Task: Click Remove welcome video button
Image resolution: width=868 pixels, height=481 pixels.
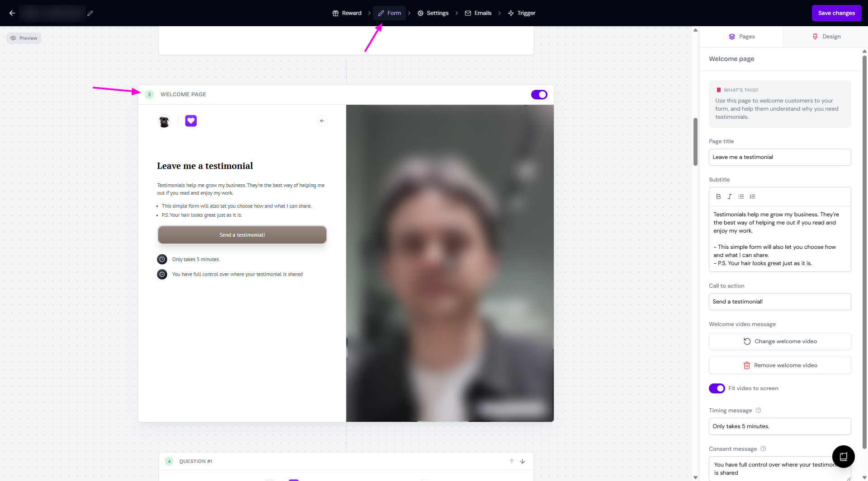Action: [x=780, y=365]
